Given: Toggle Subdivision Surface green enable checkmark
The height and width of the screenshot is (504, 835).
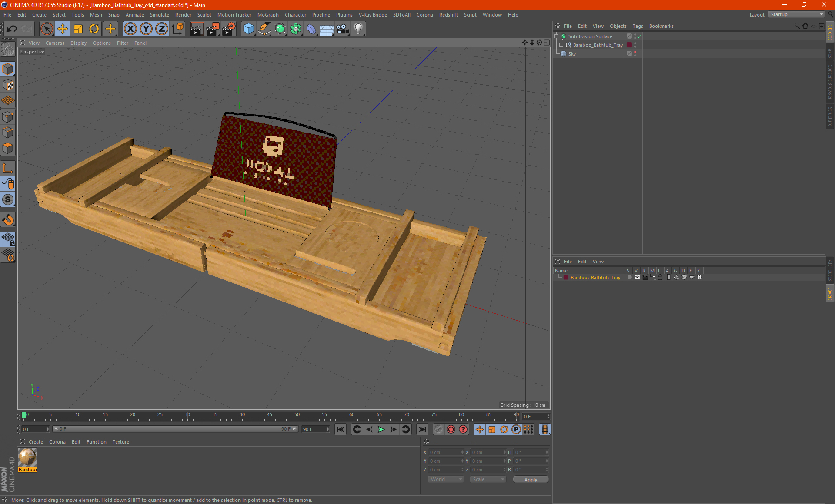Looking at the screenshot, I should [639, 36].
